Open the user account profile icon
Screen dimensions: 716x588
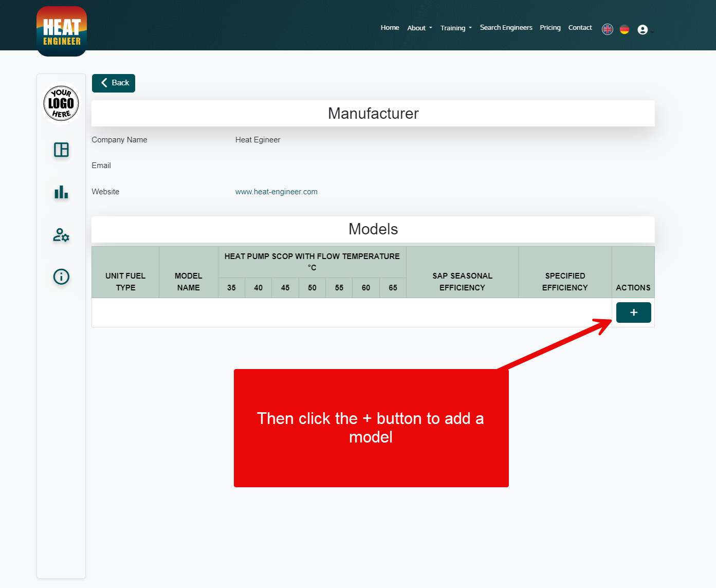[x=642, y=29]
